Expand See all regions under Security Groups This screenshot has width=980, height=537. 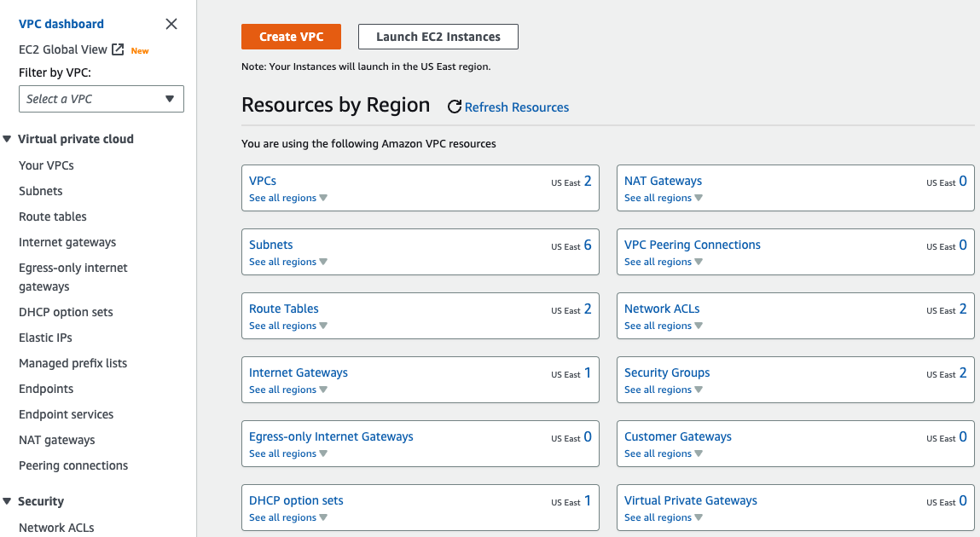663,390
